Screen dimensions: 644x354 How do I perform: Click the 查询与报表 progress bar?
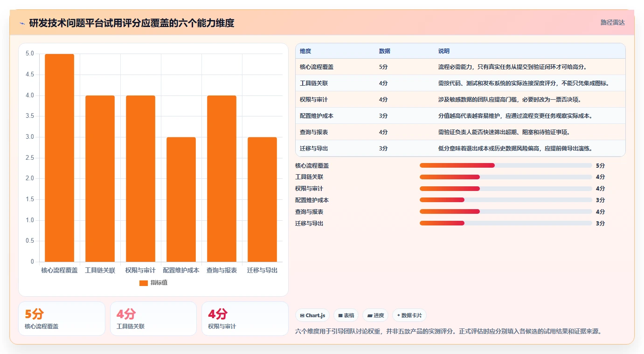(506, 212)
